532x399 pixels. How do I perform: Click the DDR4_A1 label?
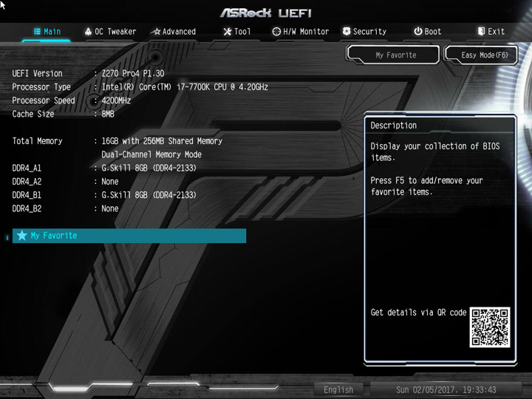27,168
